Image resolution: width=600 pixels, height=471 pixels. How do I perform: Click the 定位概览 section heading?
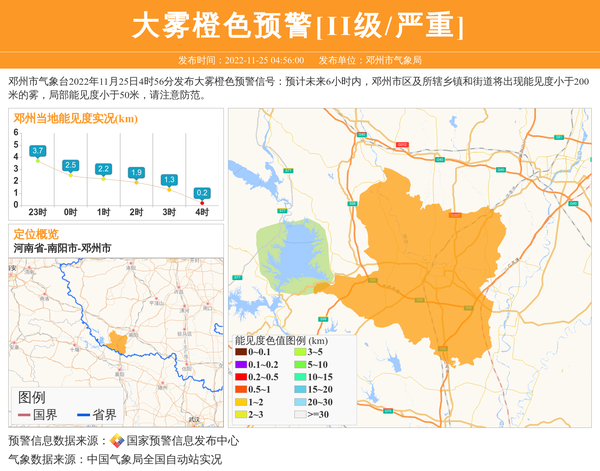click(x=36, y=233)
